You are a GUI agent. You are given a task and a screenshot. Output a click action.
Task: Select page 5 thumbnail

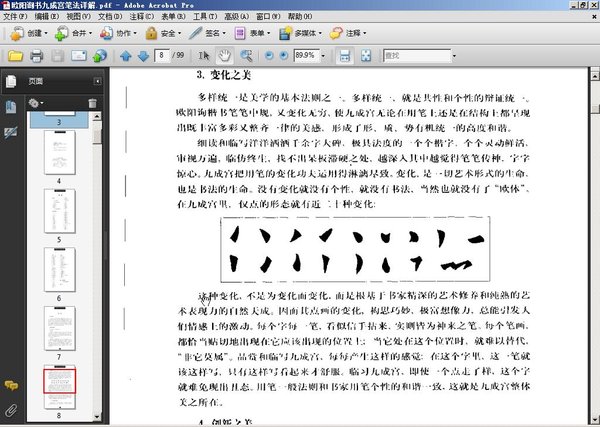click(x=60, y=211)
